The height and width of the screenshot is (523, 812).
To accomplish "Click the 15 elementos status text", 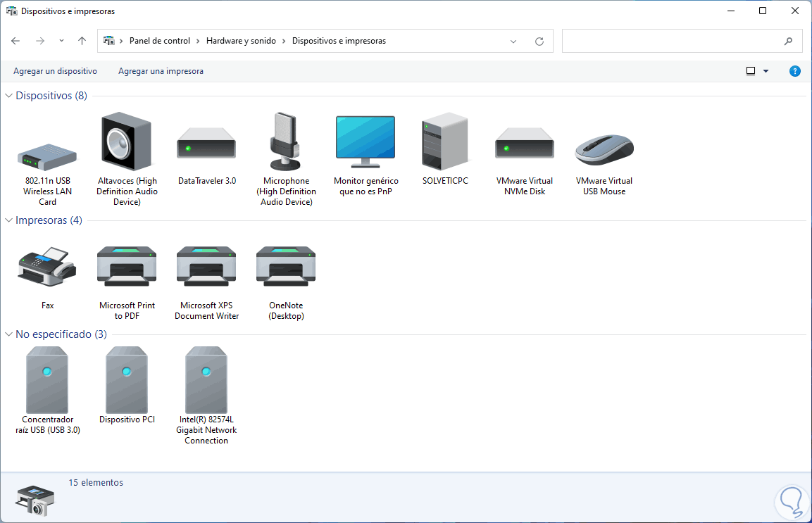I will [x=96, y=483].
